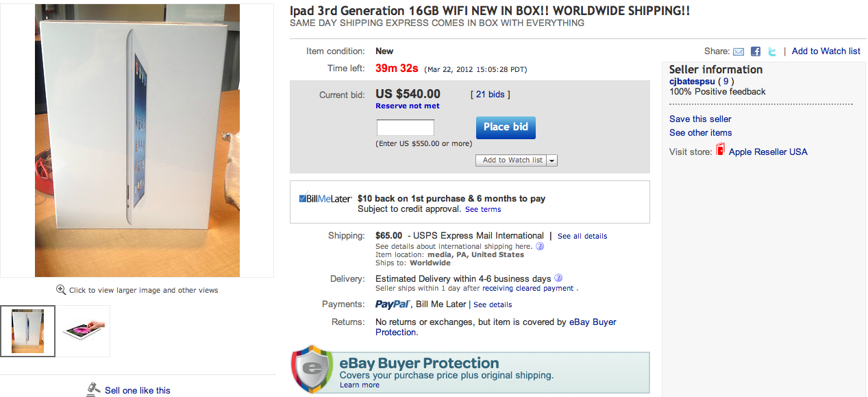Share the listing on Twitter
The height and width of the screenshot is (397, 868).
tap(772, 51)
